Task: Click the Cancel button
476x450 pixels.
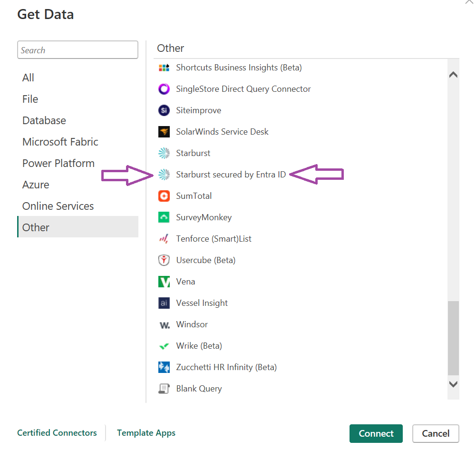Action: 436,433
